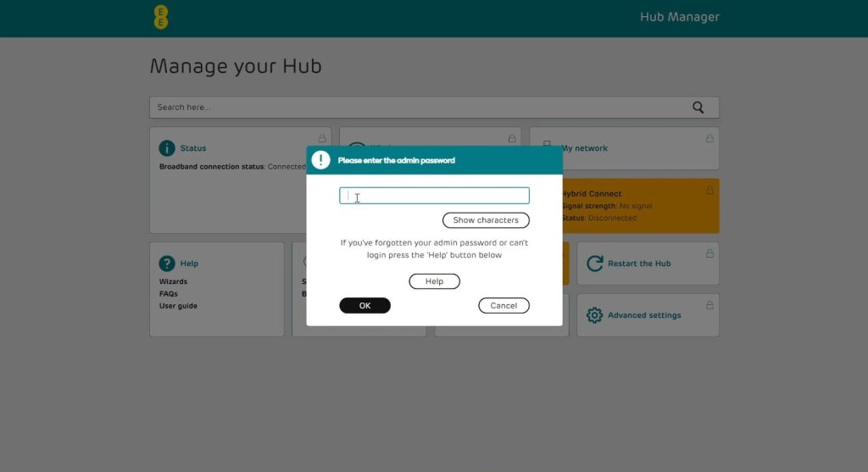Click the search magnifier icon
Screen dimensions: 868x472
pyautogui.click(x=698, y=108)
